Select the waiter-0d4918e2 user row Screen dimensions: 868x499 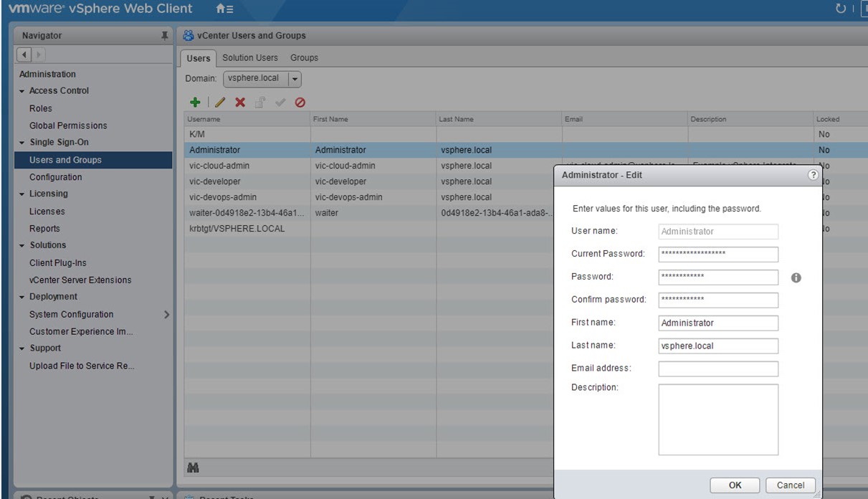pos(369,213)
